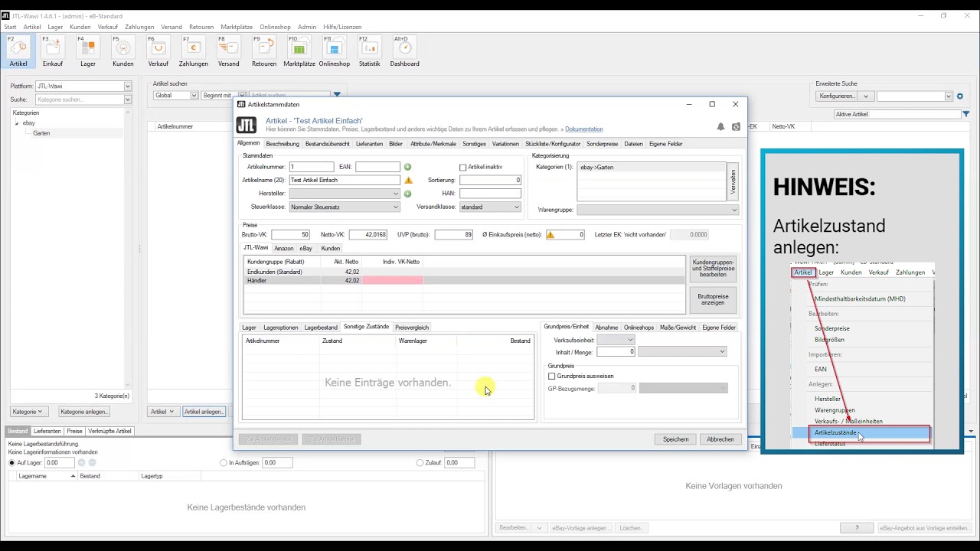Open the Verkauf toolbar module
Image resolution: width=980 pixels, height=551 pixels.
pyautogui.click(x=158, y=52)
